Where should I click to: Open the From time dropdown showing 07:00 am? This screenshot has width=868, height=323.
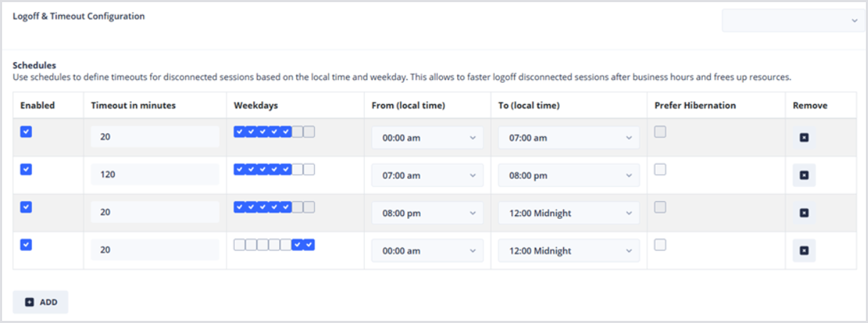tap(427, 175)
